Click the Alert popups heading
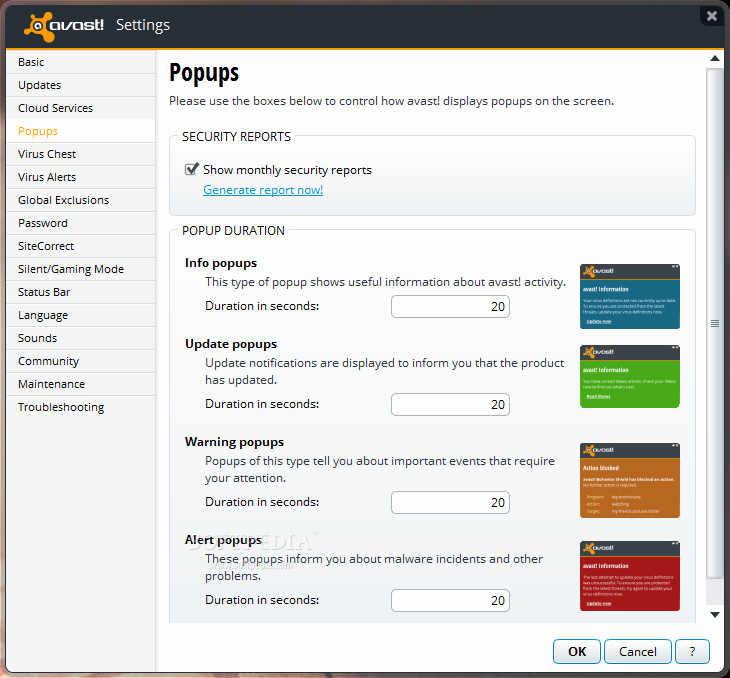Image resolution: width=730 pixels, height=678 pixels. click(223, 540)
